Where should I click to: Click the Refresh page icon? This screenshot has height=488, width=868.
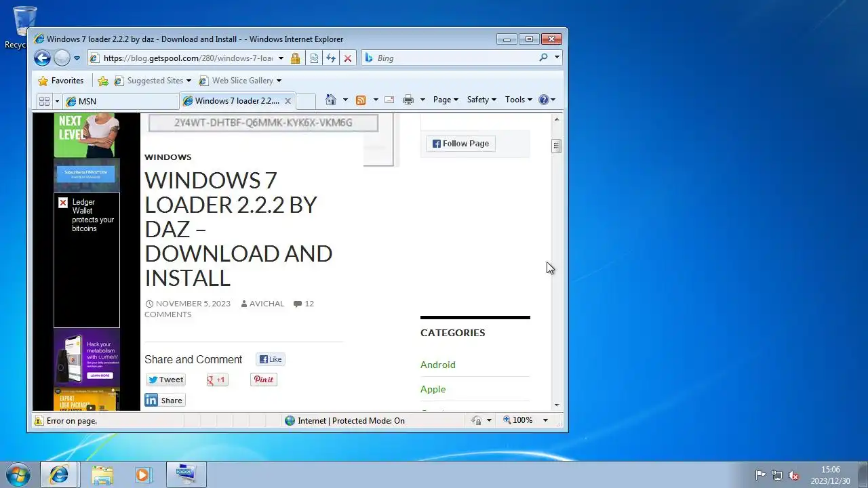[331, 58]
